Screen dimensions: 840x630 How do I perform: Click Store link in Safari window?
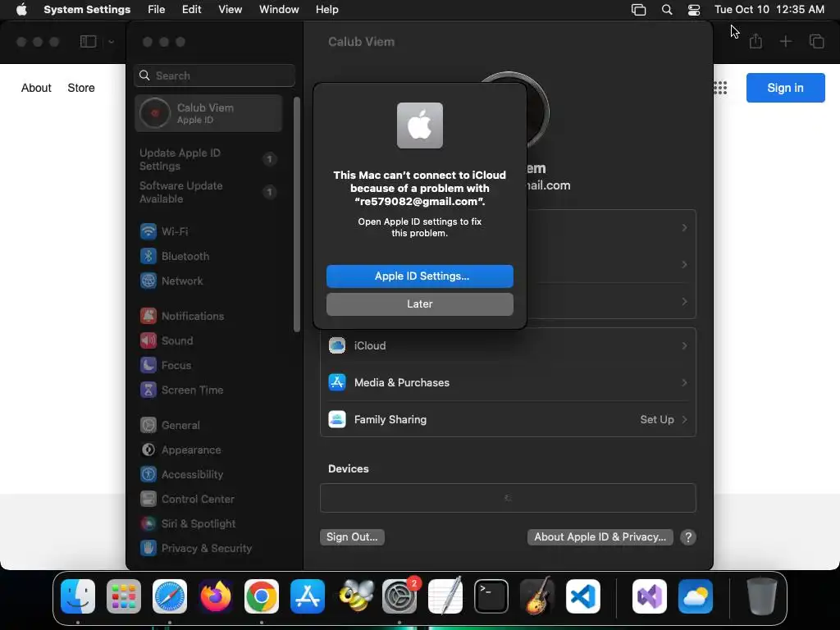[x=81, y=88]
